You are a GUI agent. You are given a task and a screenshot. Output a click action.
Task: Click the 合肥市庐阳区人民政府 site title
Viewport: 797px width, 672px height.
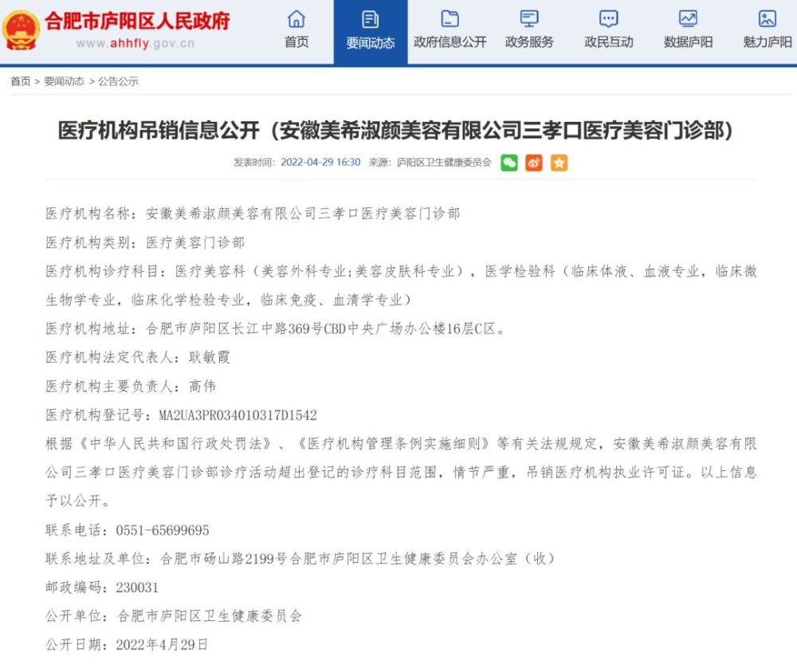(x=137, y=22)
